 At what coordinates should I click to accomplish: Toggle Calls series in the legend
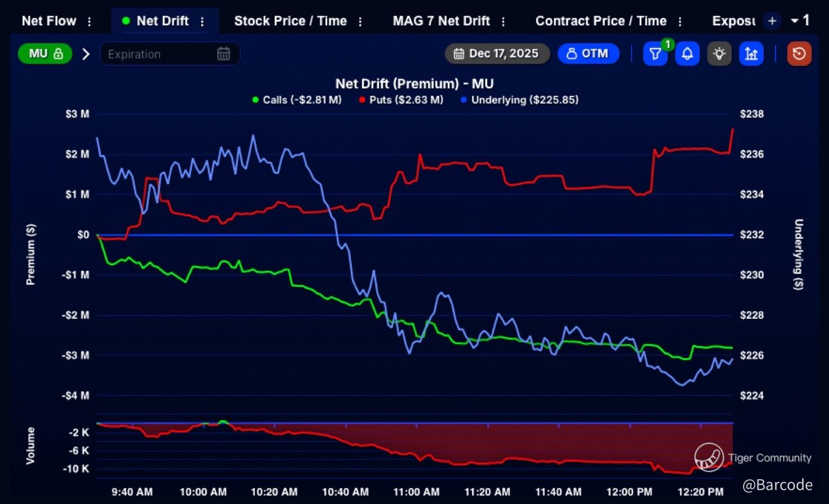click(297, 100)
